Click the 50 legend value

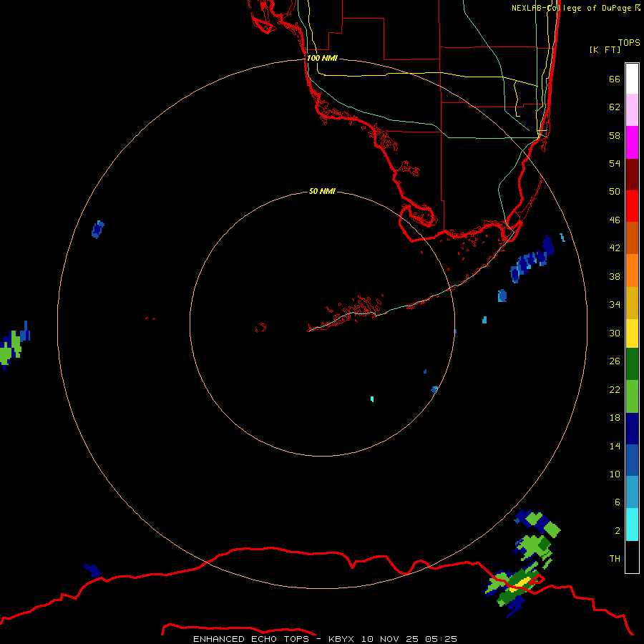pyautogui.click(x=615, y=191)
